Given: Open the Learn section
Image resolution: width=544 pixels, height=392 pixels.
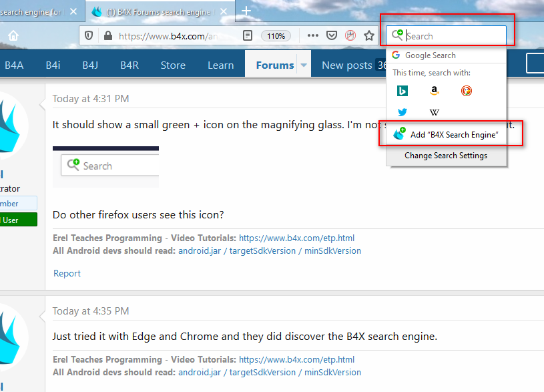Looking at the screenshot, I should pos(221,65).
